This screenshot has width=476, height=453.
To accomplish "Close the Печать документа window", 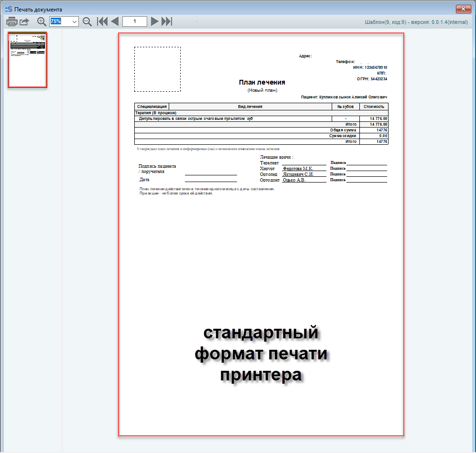I will [462, 9].
